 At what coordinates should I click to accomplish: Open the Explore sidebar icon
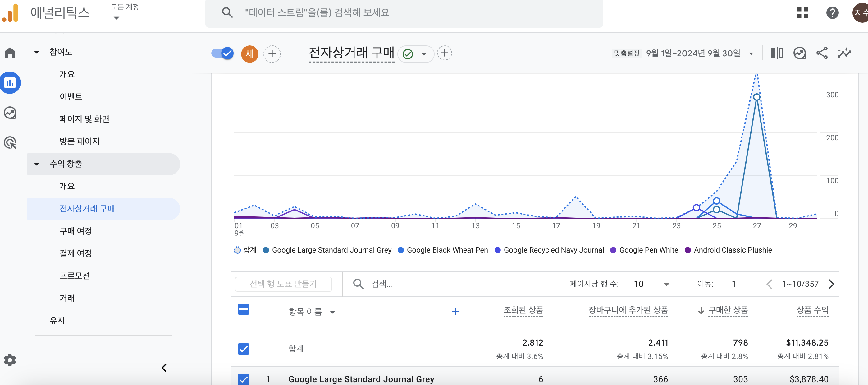tap(10, 113)
